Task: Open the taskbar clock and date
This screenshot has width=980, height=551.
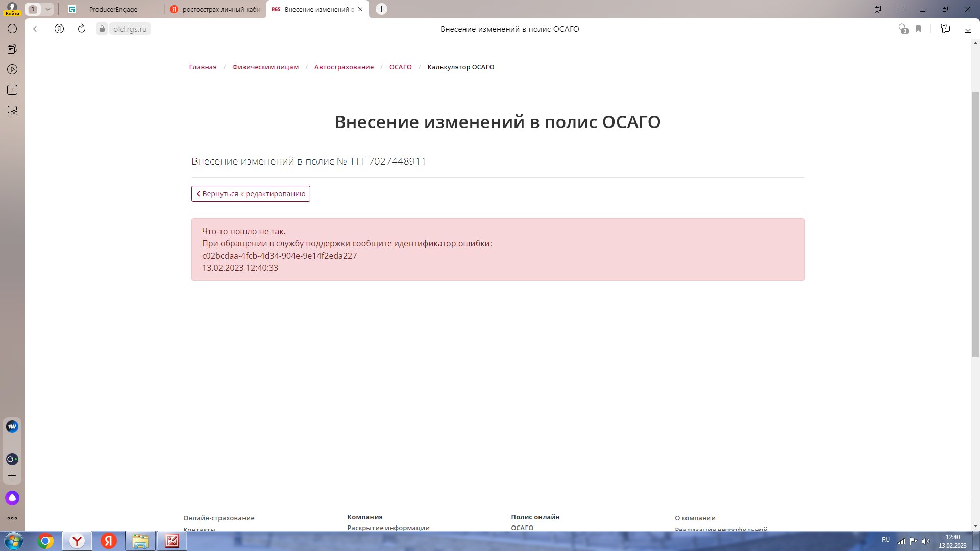Action: click(952, 541)
